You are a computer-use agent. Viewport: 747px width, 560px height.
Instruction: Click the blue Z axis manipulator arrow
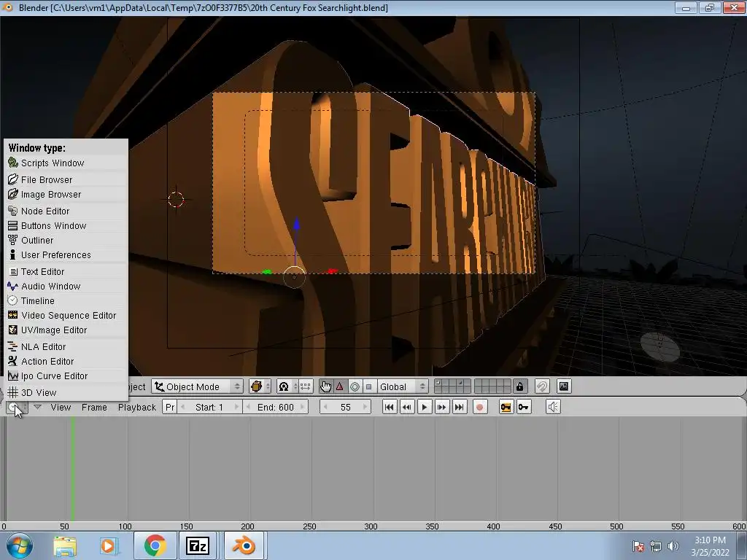tap(296, 225)
